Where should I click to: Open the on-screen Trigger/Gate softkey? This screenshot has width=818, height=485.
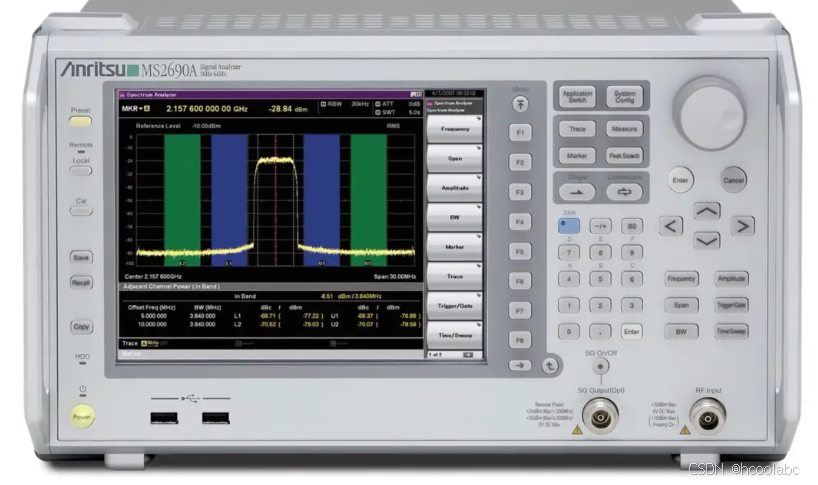(454, 306)
